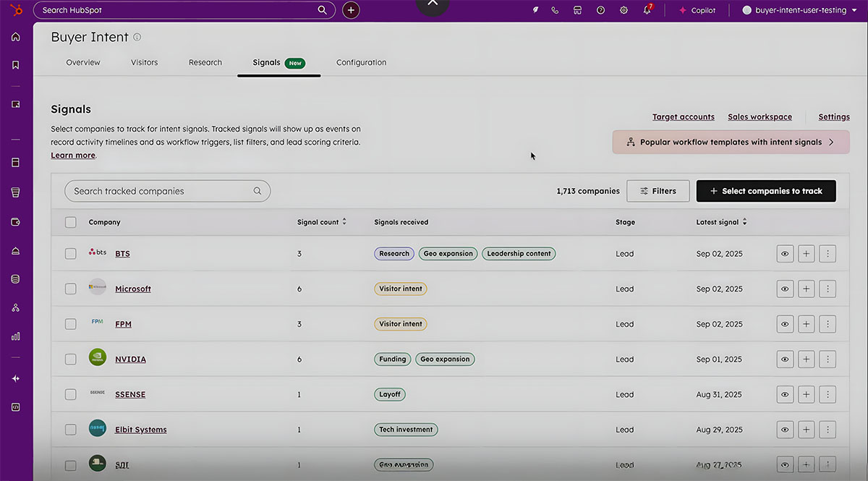Open Bookmarks from the left sidebar

tap(15, 64)
